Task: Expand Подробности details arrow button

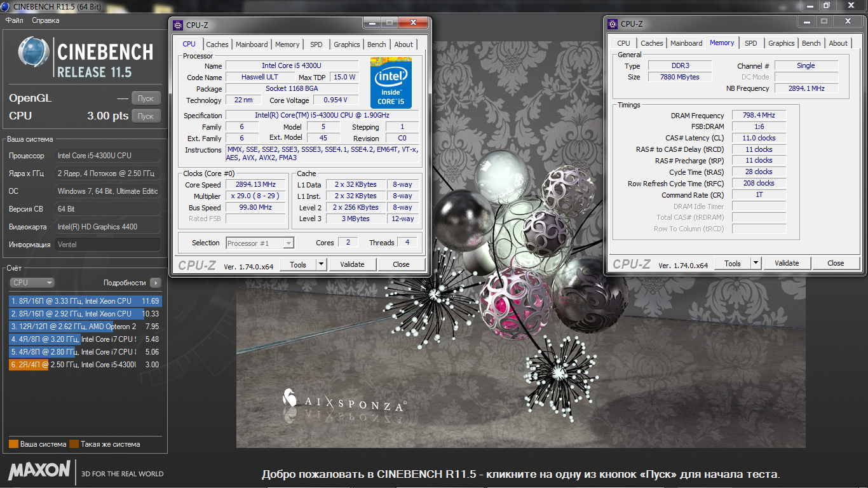Action: tap(156, 283)
